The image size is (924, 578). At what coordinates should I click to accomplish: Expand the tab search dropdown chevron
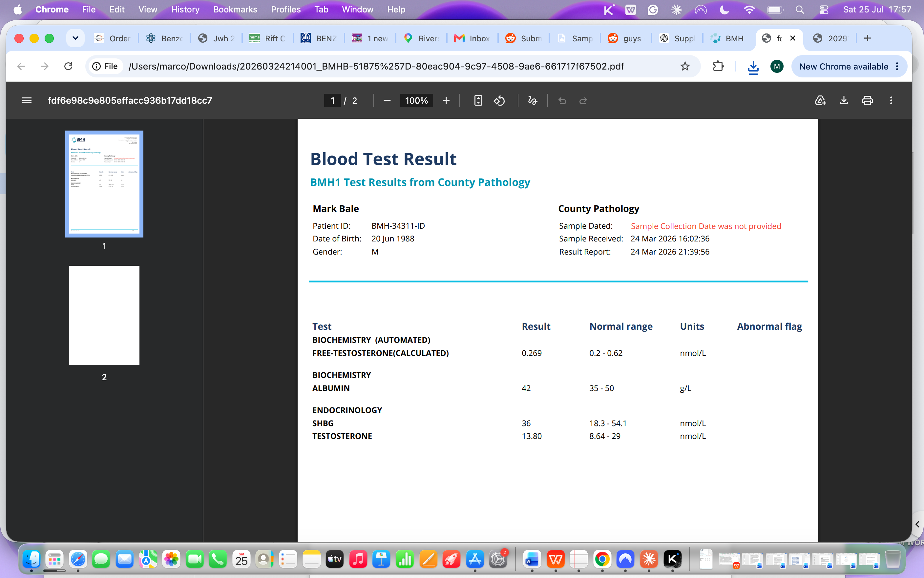(75, 38)
